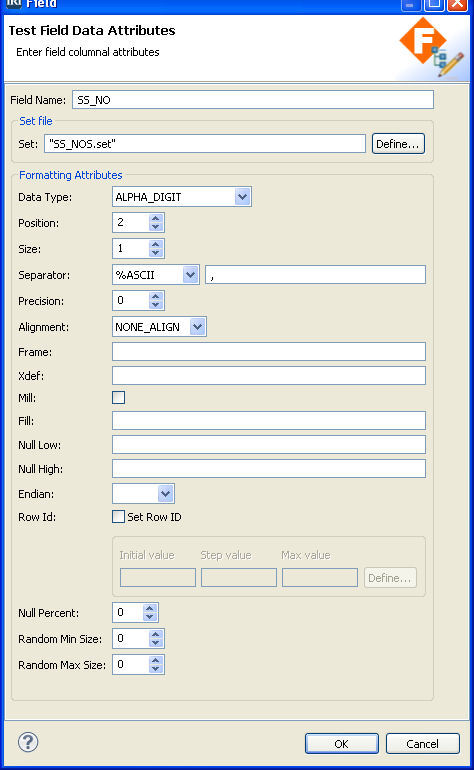
Task: Increase the Position spinner value
Action: tap(156, 219)
